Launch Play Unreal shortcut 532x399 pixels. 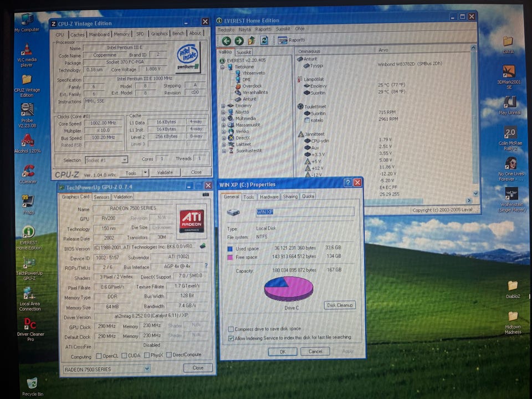point(510,105)
